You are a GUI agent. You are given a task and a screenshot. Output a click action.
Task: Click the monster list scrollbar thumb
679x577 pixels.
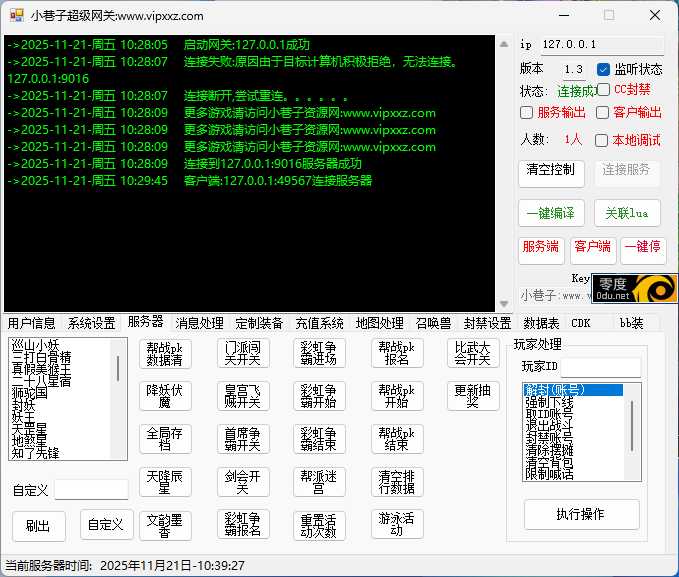pos(117,369)
